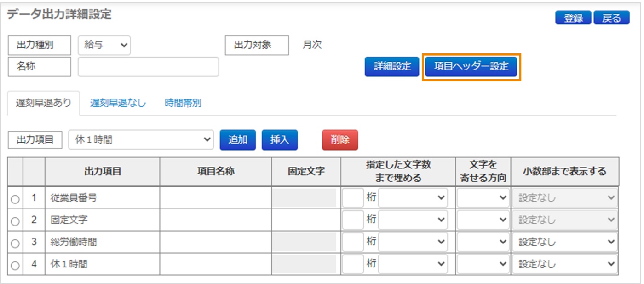Switch to 遅刻早退なし tab
The width and height of the screenshot is (644, 284).
118,103
